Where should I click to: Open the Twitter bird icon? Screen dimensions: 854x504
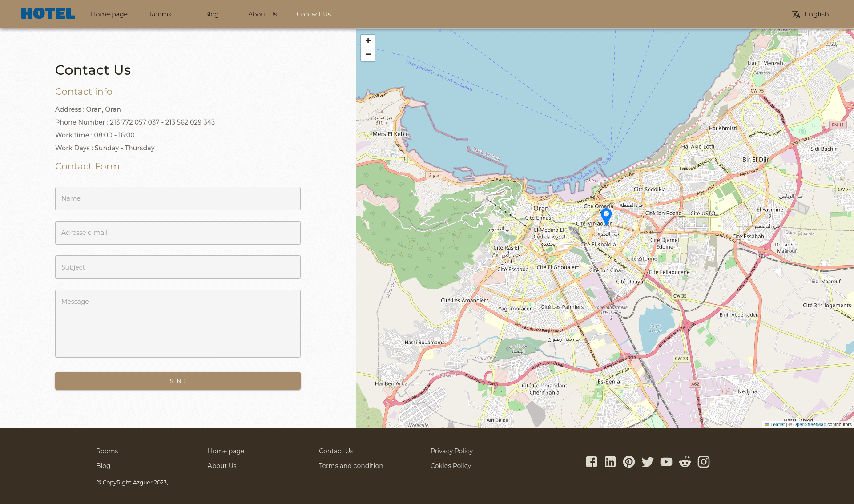[x=648, y=462]
